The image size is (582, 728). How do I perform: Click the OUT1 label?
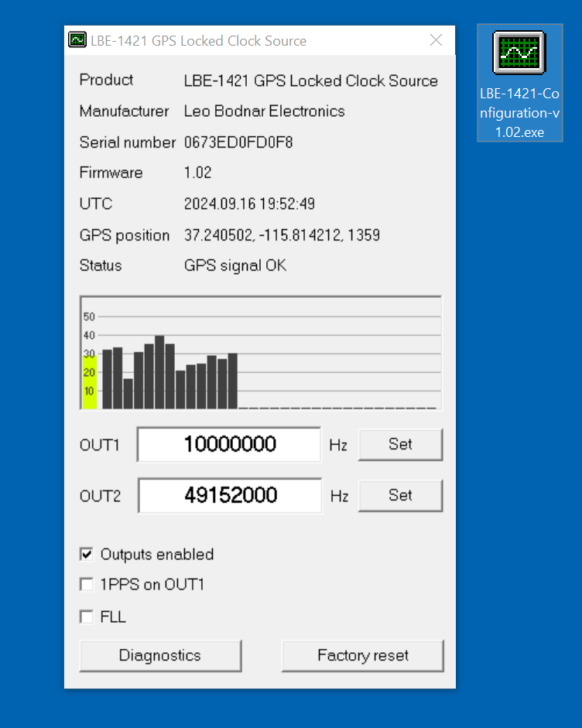pos(99,446)
